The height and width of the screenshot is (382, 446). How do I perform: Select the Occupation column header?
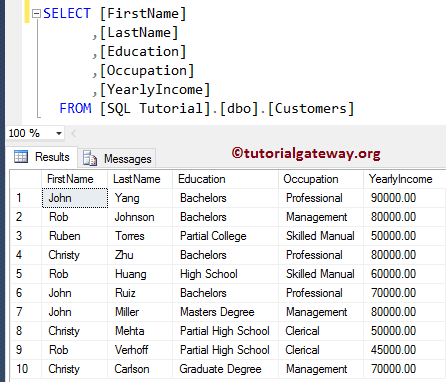coord(321,179)
